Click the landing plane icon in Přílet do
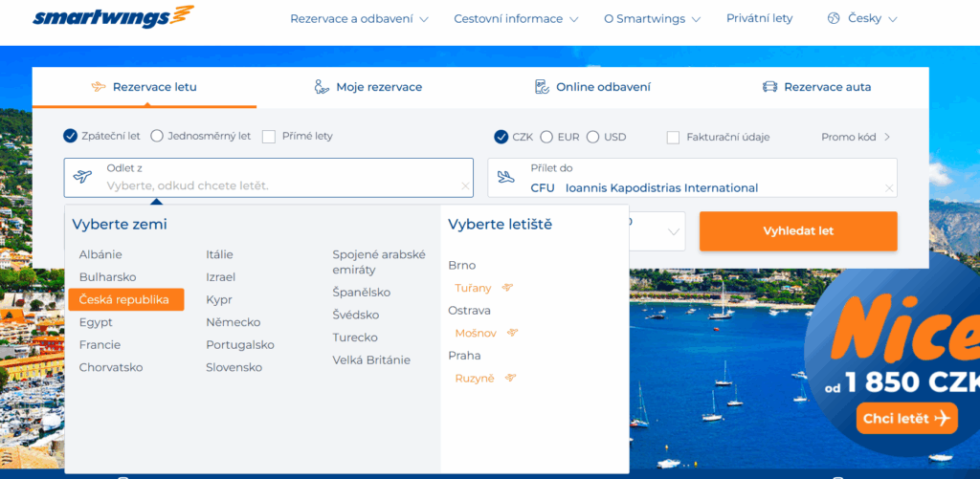The width and height of the screenshot is (980, 479). point(505,178)
